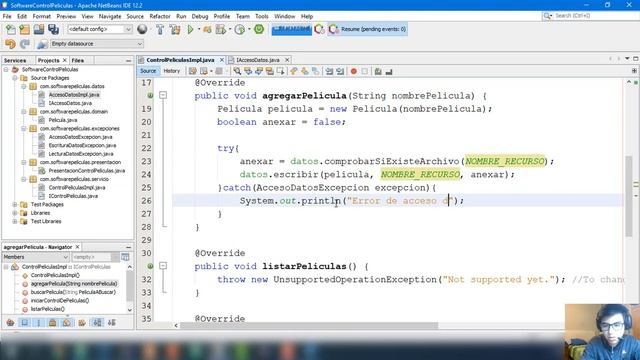
Task: Click the editor horizontal scrollbar
Action: pyautogui.click(x=309, y=326)
